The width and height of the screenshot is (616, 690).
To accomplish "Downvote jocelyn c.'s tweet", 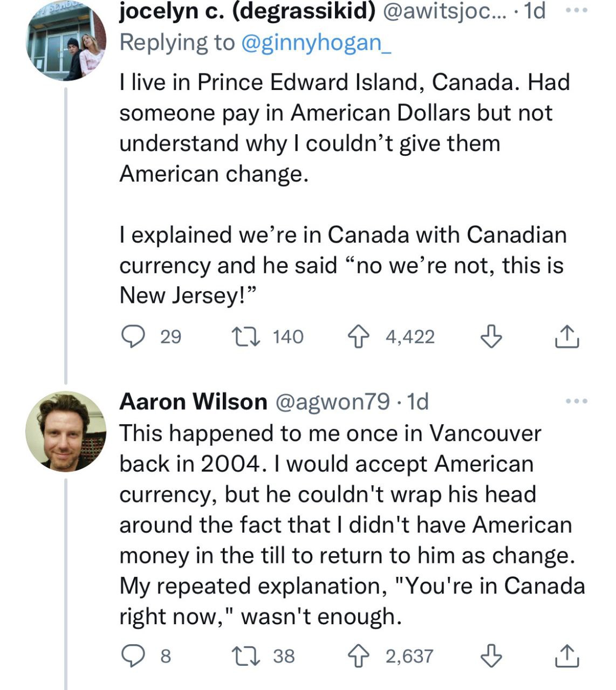I will [x=491, y=337].
